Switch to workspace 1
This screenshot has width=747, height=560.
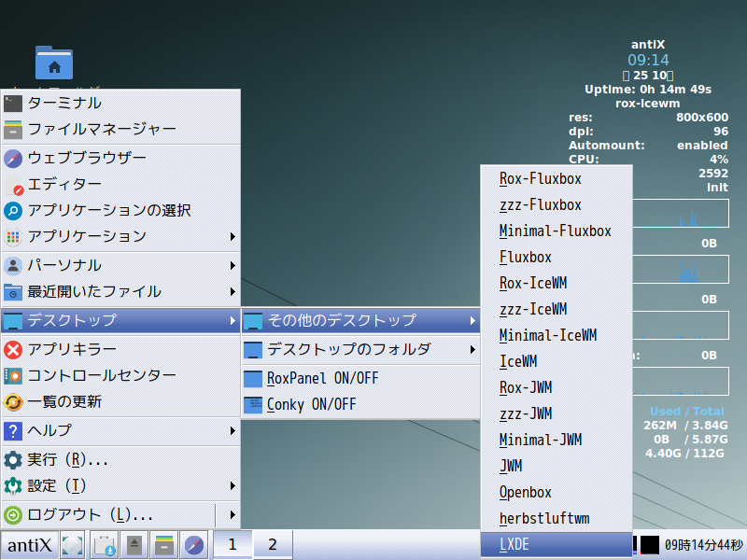[233, 545]
